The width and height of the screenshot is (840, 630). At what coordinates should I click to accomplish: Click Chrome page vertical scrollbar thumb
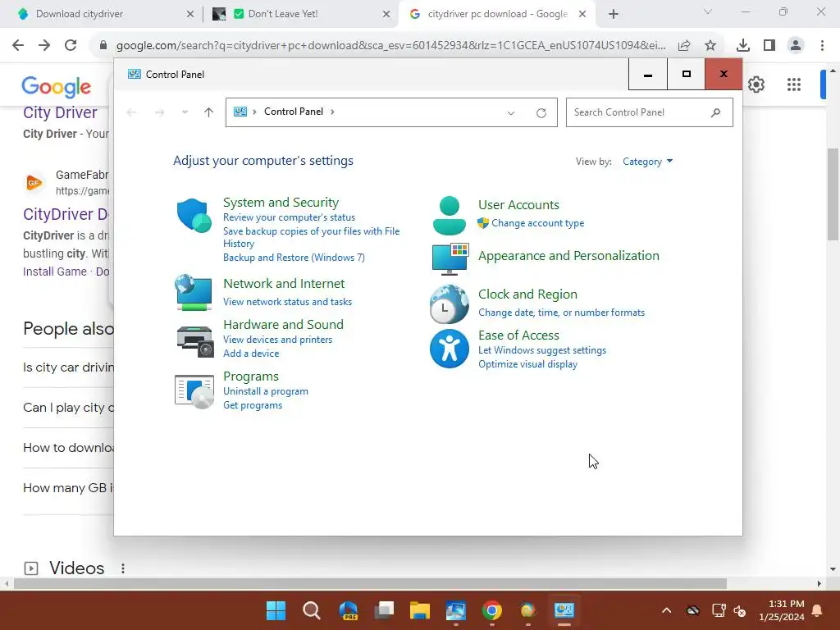pos(833,194)
